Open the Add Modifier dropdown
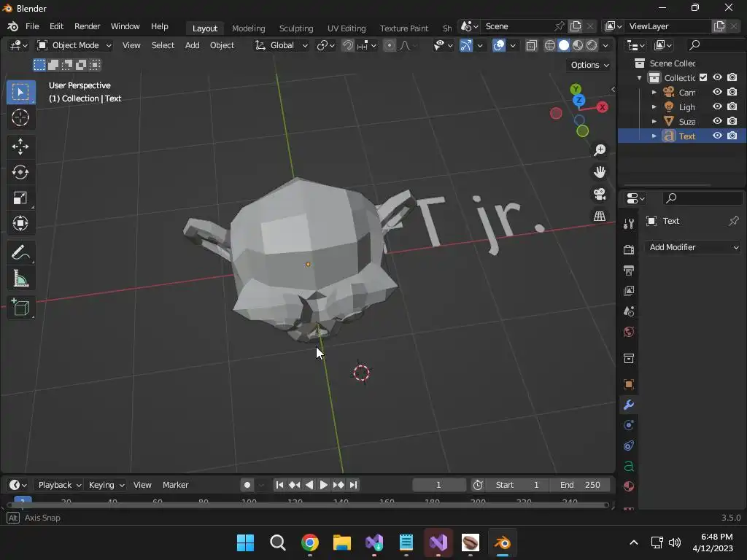Image resolution: width=747 pixels, height=560 pixels. (693, 247)
